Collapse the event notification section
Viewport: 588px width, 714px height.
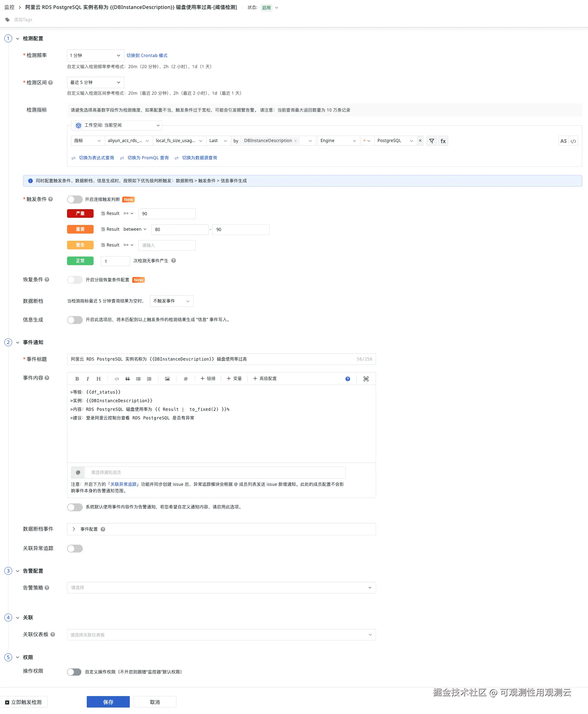coord(18,343)
